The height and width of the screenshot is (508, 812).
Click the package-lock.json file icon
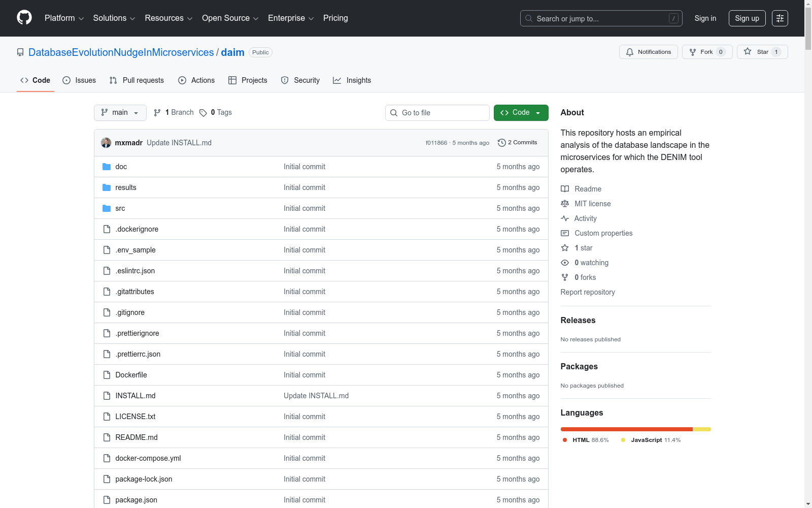click(107, 479)
